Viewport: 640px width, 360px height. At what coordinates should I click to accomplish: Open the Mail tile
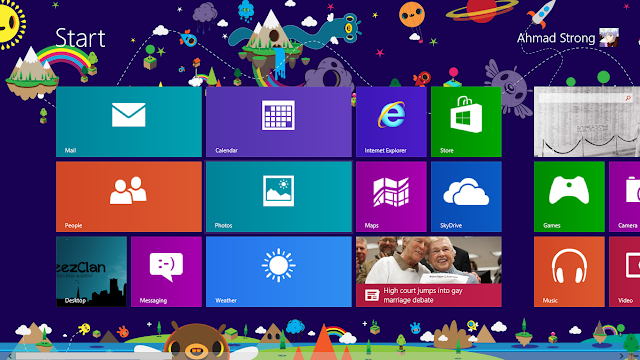pyautogui.click(x=129, y=122)
